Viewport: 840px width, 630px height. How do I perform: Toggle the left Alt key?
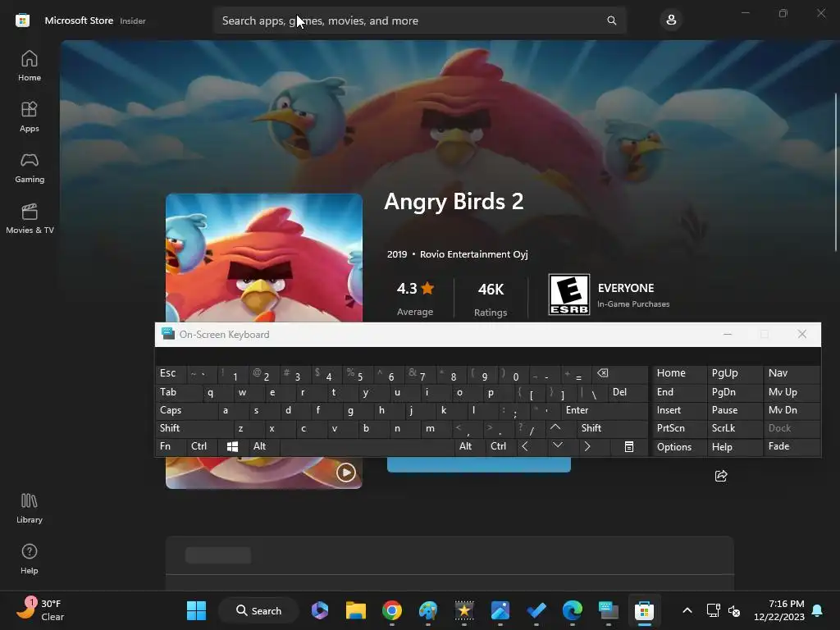tap(263, 446)
